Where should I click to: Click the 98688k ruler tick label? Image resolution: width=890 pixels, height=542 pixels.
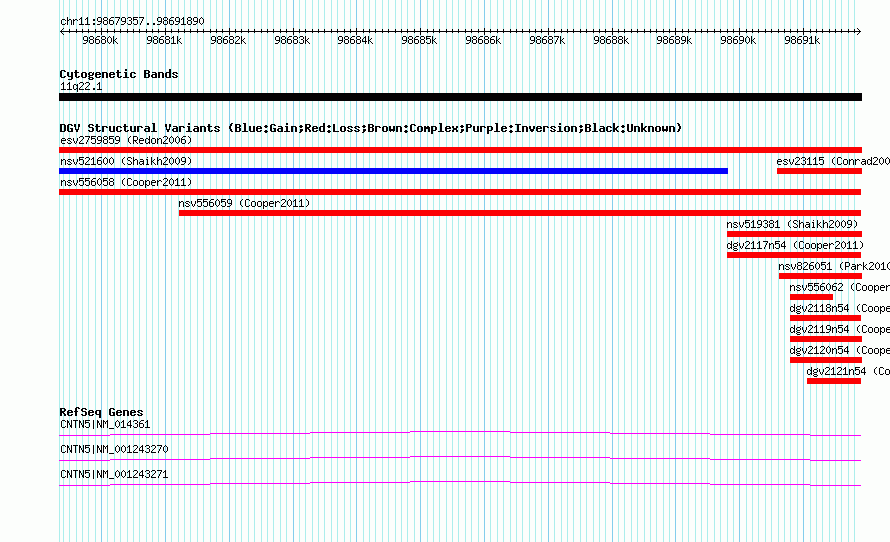pos(611,40)
